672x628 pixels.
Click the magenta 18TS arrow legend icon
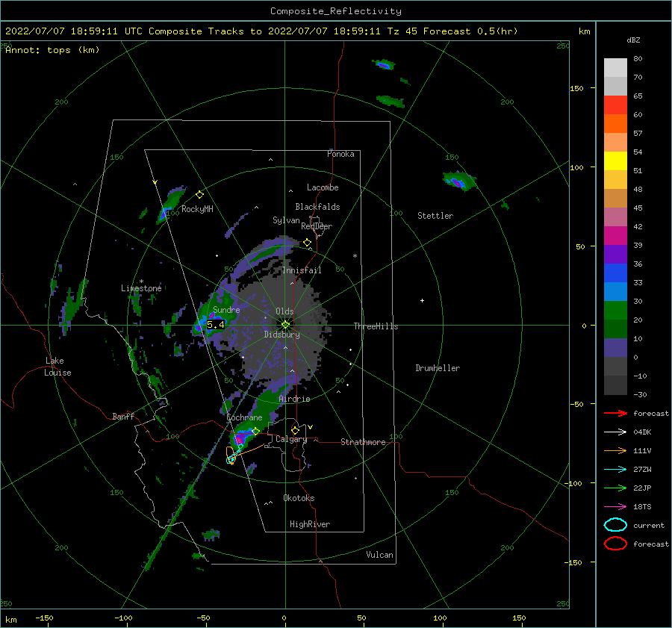[615, 507]
